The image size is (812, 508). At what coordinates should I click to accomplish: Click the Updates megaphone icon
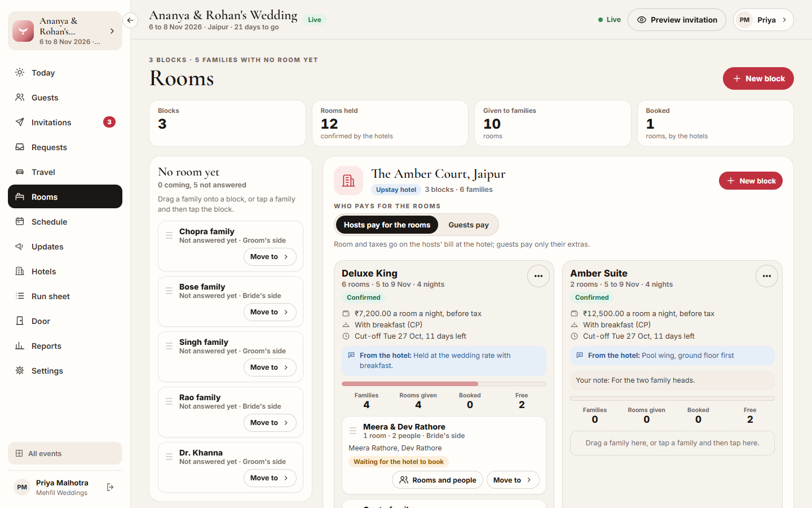coord(20,247)
